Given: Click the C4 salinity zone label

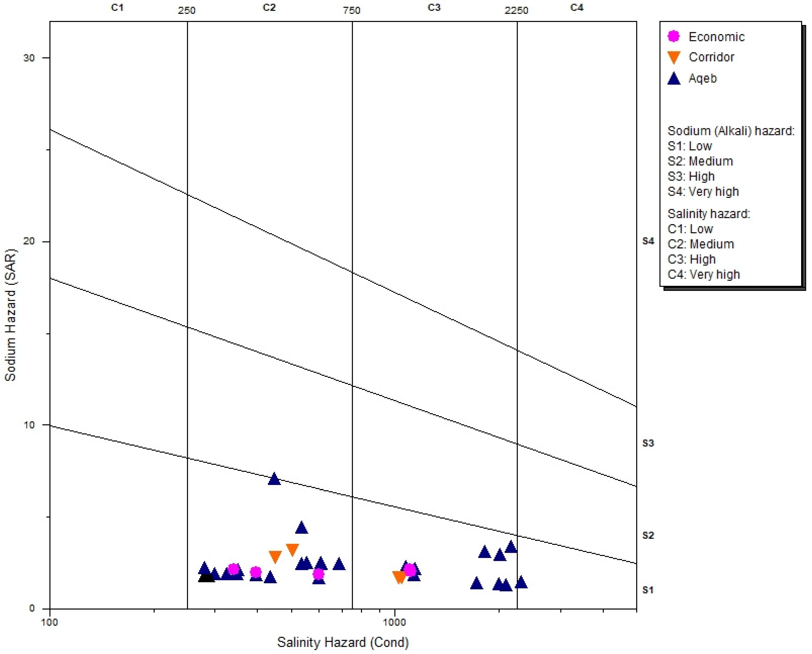Looking at the screenshot, I should pos(577,8).
